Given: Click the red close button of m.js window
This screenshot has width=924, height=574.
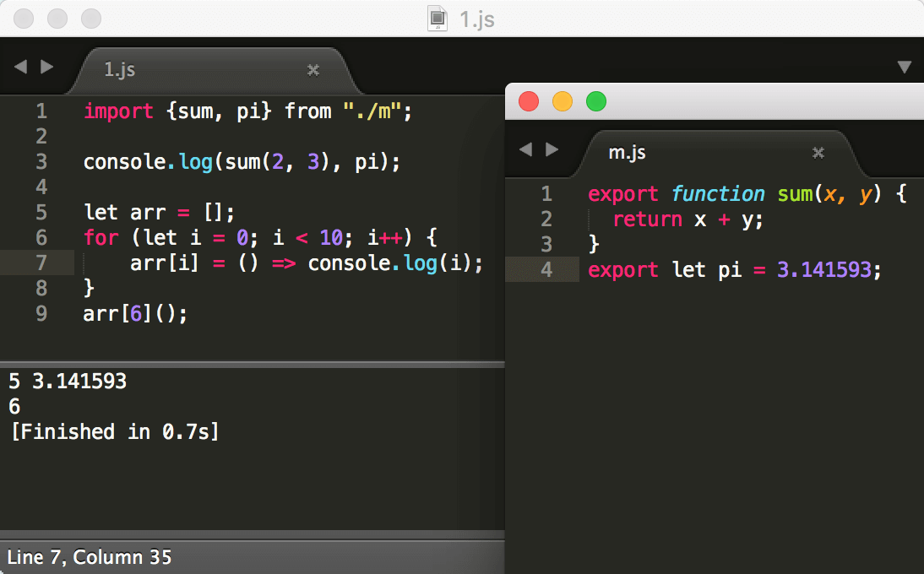Looking at the screenshot, I should tap(529, 101).
